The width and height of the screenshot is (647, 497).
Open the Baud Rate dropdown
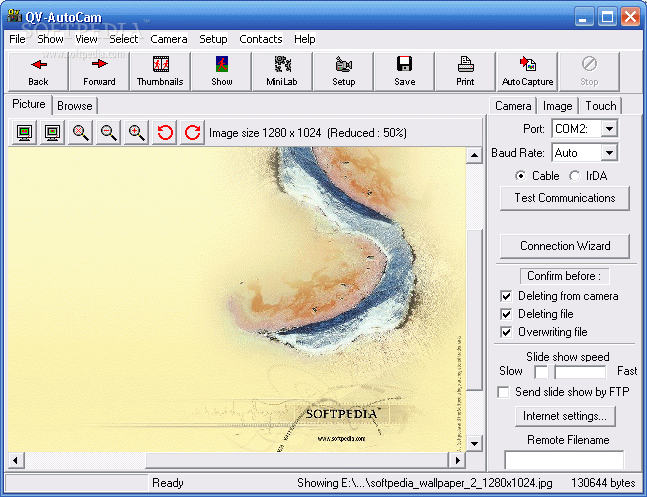pyautogui.click(x=609, y=153)
